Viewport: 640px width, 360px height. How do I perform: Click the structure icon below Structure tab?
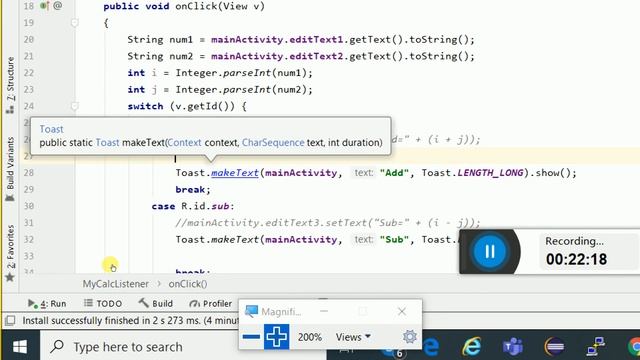[10, 109]
